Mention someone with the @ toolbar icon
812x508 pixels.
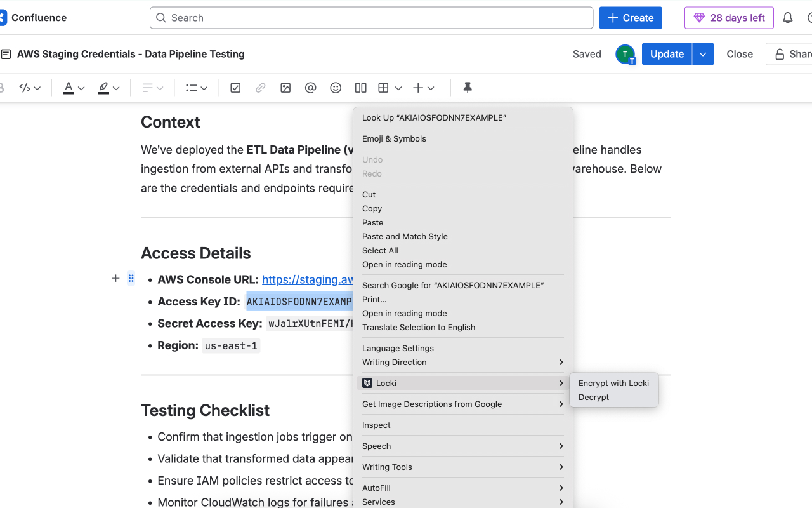(x=310, y=88)
